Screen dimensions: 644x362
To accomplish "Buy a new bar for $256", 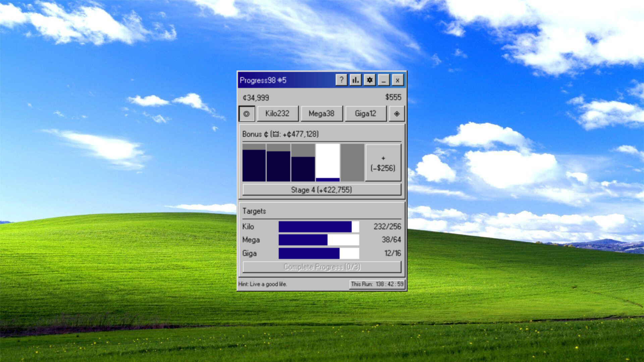I will tap(383, 163).
